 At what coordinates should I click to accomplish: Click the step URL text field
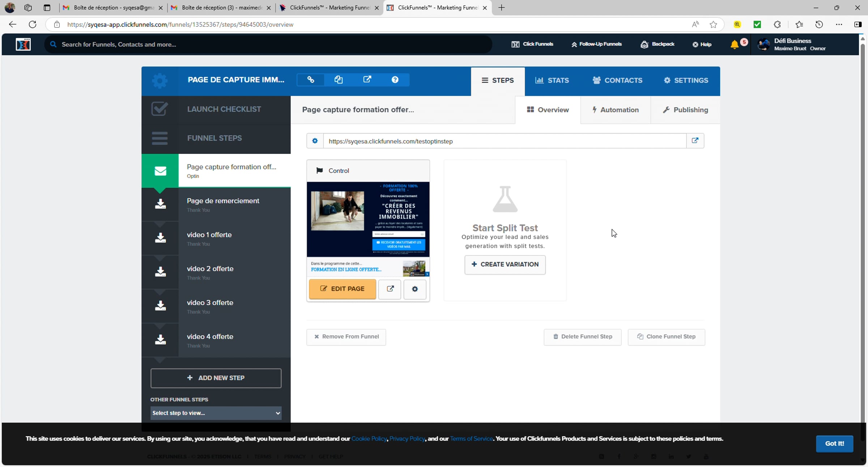click(505, 141)
